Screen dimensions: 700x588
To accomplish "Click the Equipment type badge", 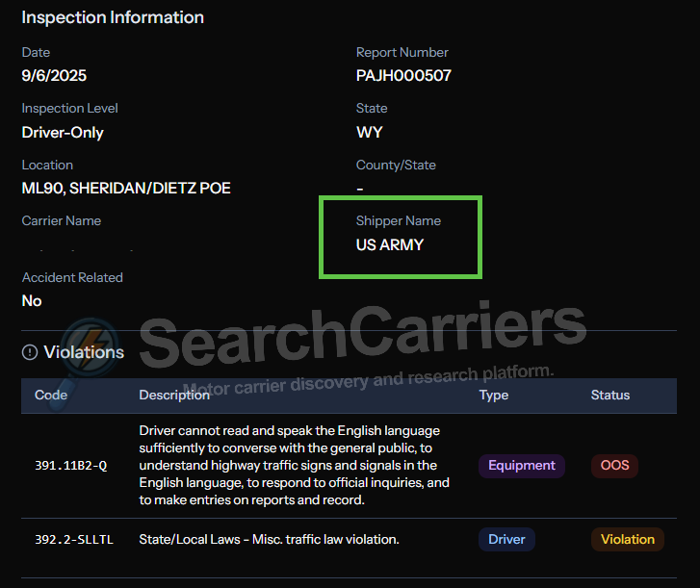I will coord(522,466).
